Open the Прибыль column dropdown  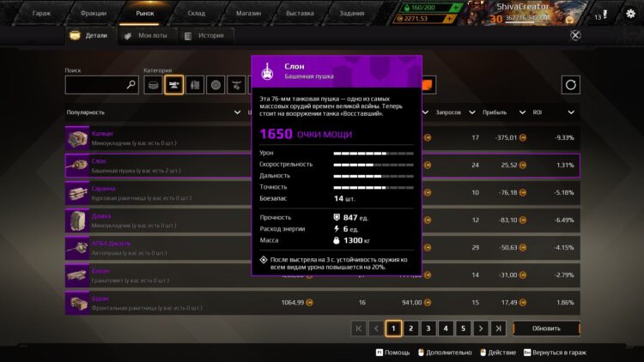(522, 112)
